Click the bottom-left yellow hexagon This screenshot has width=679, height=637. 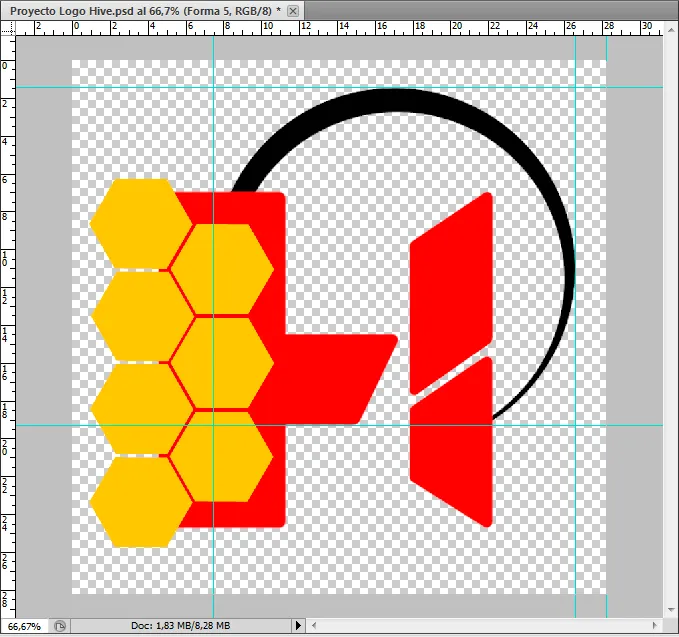(141, 502)
